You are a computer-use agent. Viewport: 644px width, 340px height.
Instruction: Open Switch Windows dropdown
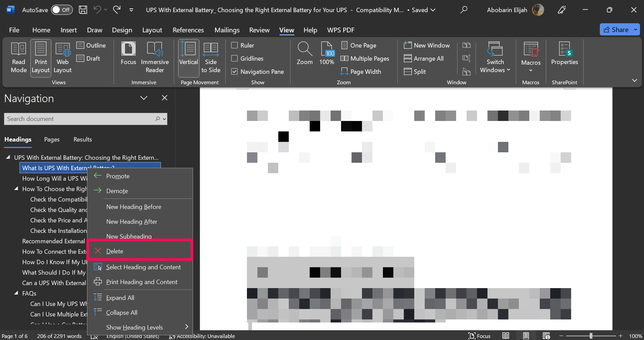pyautogui.click(x=495, y=58)
